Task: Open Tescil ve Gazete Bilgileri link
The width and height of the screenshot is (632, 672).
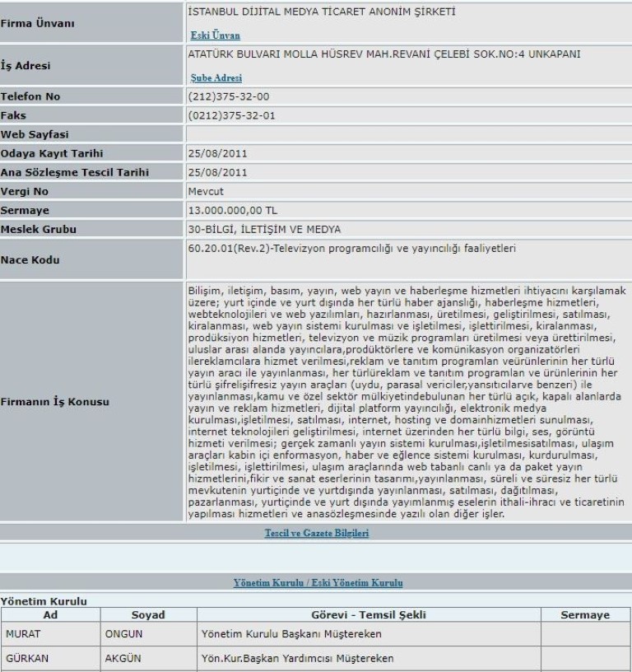Action: coord(316,533)
